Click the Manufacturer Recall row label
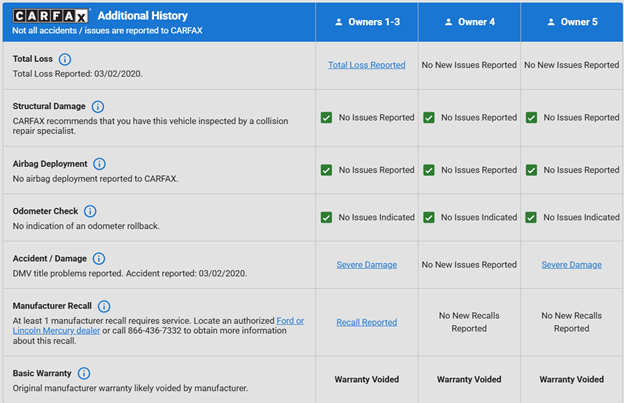624x403 pixels. click(52, 306)
